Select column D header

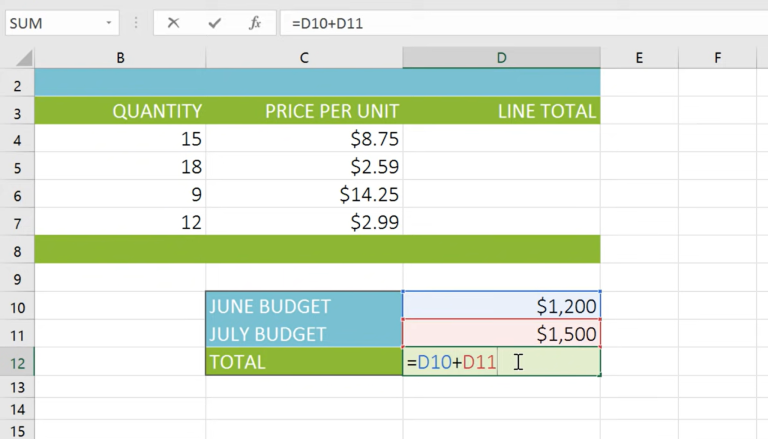501,59
